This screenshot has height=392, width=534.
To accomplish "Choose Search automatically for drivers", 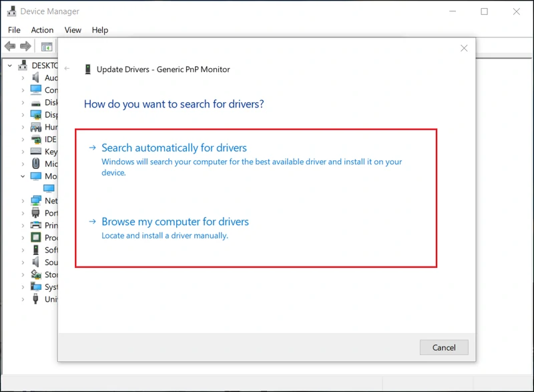I will click(x=174, y=148).
